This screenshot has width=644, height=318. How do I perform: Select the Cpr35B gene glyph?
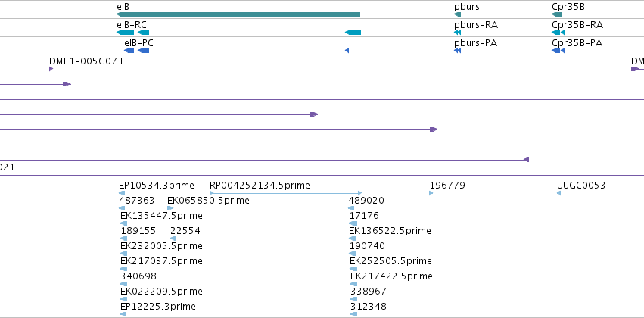point(556,14)
